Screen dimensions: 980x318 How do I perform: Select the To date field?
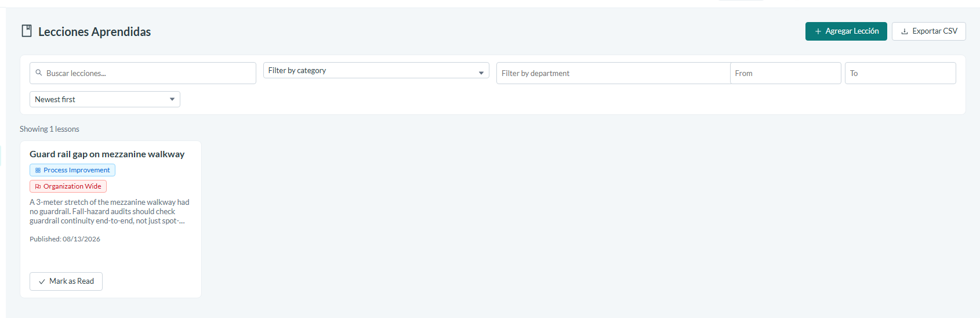901,73
